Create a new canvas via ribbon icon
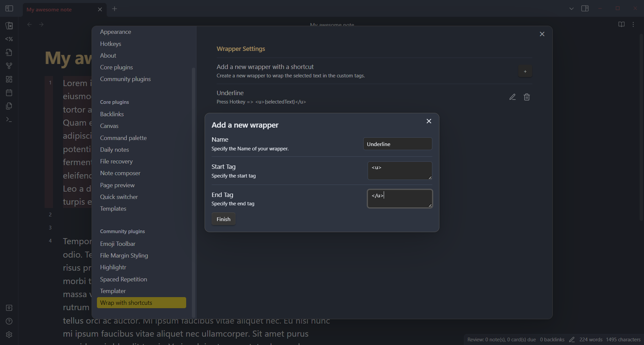644x345 pixels. [x=9, y=79]
